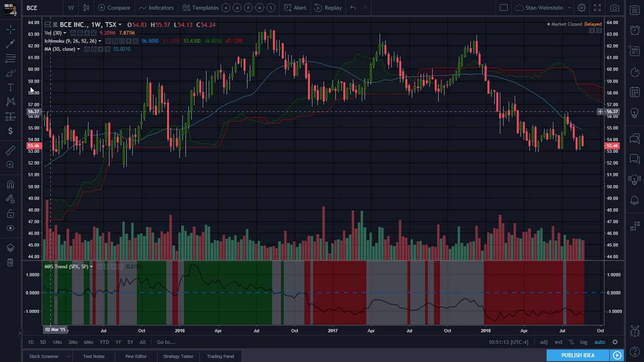Open the watchlist panel icon

(635, 10)
